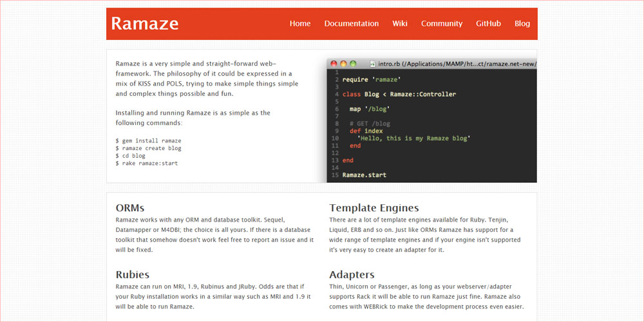Viewport: 644px width, 322px height.
Task: Click the intro.rb file path in title bar
Action: point(457,64)
